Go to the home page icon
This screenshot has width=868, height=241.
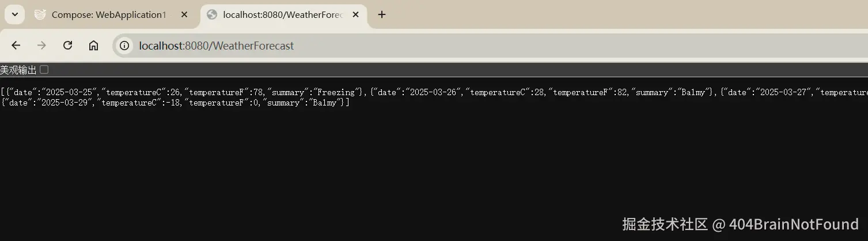click(x=93, y=46)
